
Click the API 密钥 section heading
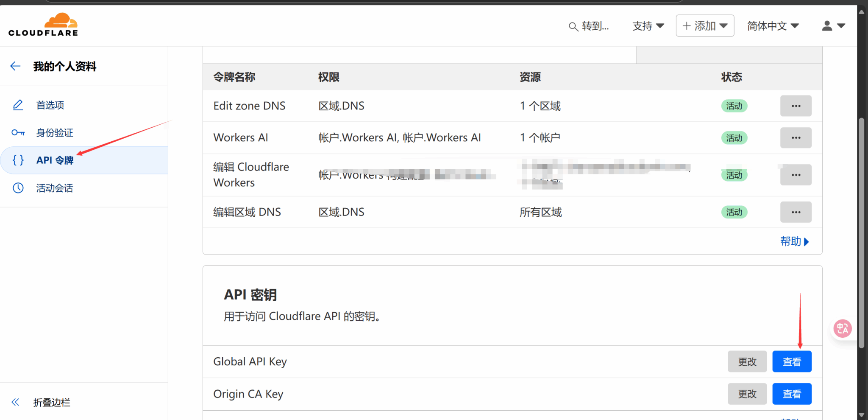(x=250, y=294)
